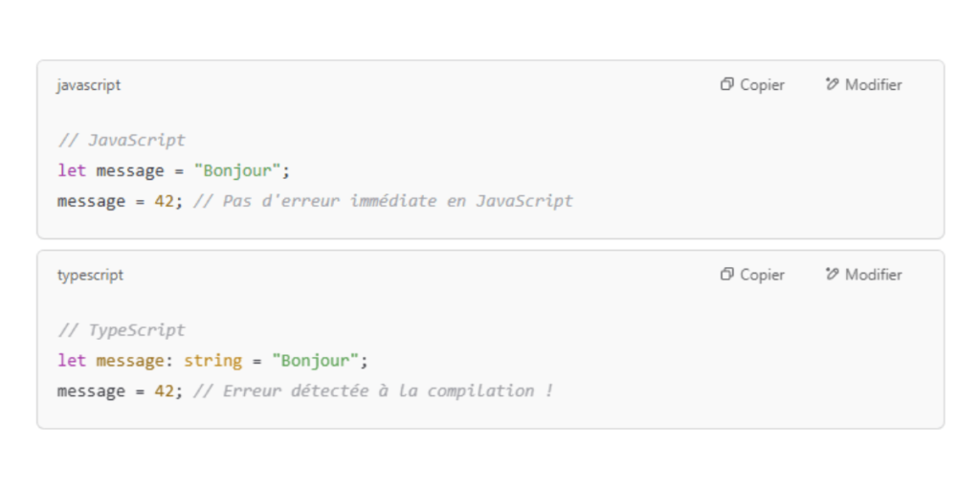Click the number 42 in the javascript code
Image resolution: width=980 pixels, height=490 pixels.
(164, 201)
